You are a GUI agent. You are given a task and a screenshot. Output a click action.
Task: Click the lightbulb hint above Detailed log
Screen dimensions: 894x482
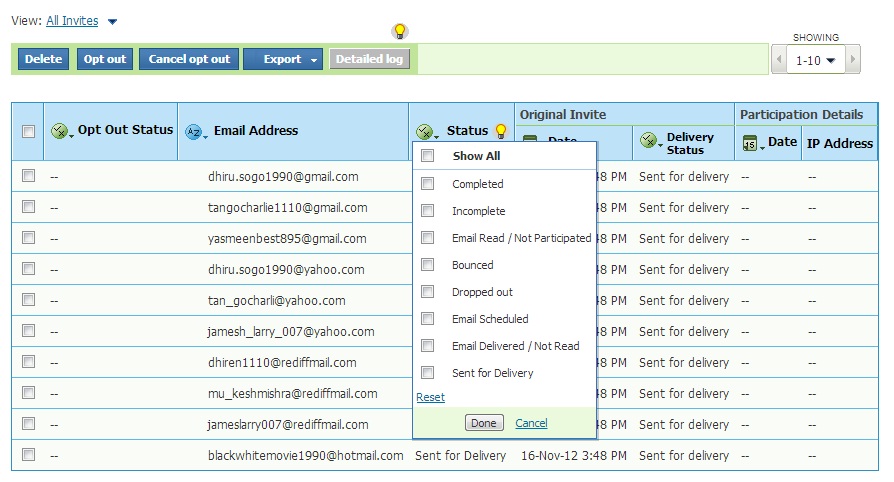[399, 31]
